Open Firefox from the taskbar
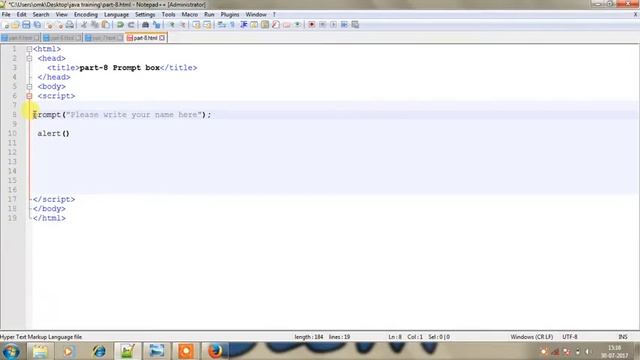Screen dimensions: 640x360 pos(215,351)
